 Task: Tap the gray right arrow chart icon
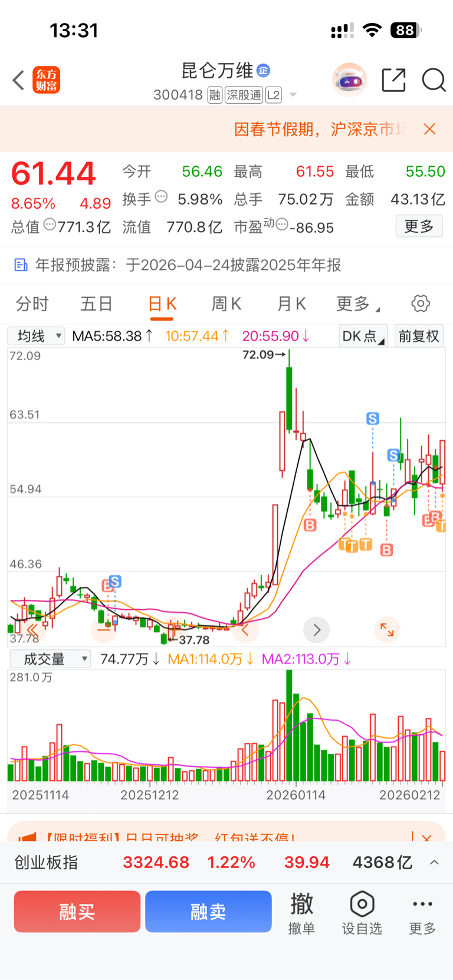(316, 630)
